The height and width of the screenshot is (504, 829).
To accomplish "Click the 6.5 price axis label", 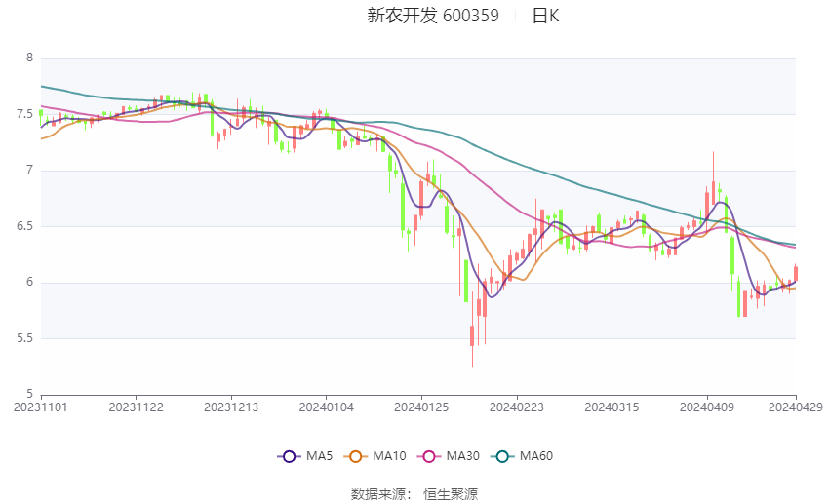I will click(24, 226).
